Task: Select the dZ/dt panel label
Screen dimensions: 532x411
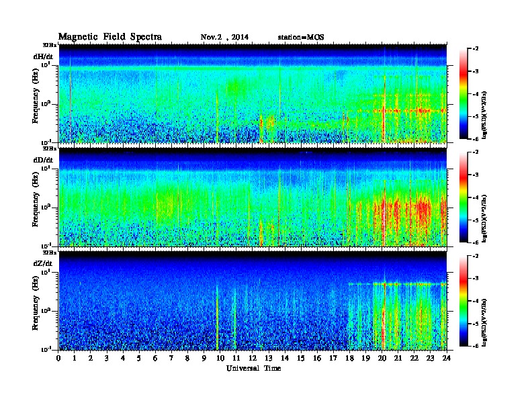Action: 43,263
